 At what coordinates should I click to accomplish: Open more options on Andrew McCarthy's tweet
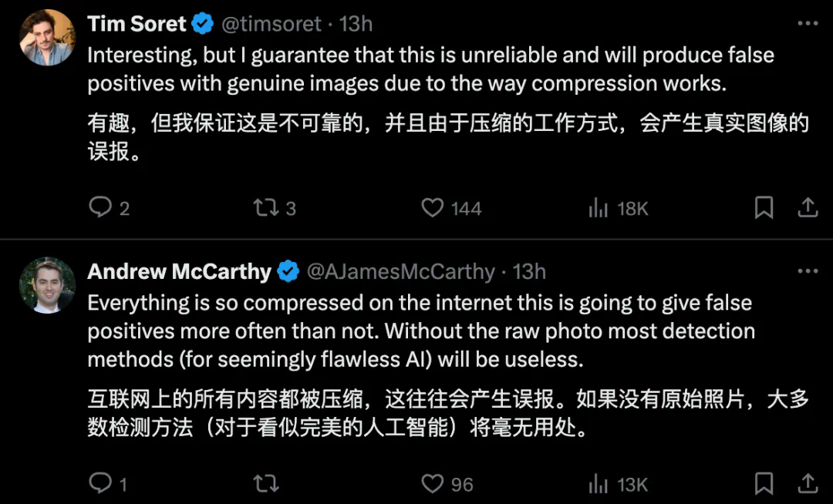(x=807, y=271)
